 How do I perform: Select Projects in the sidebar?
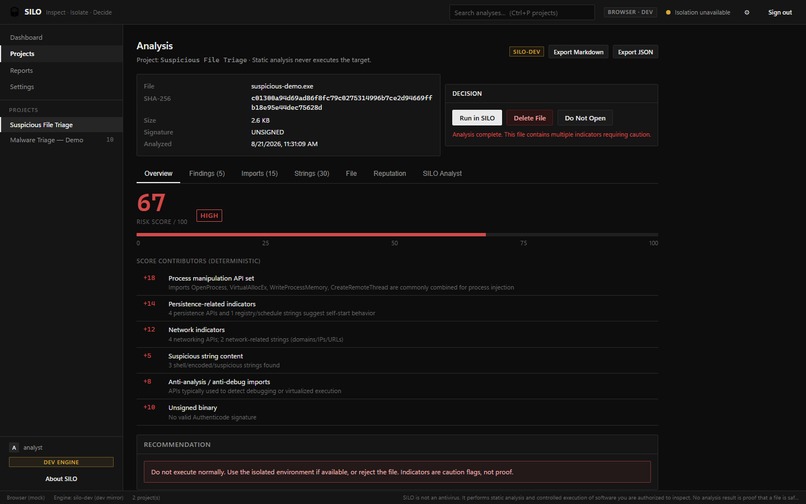61,53
